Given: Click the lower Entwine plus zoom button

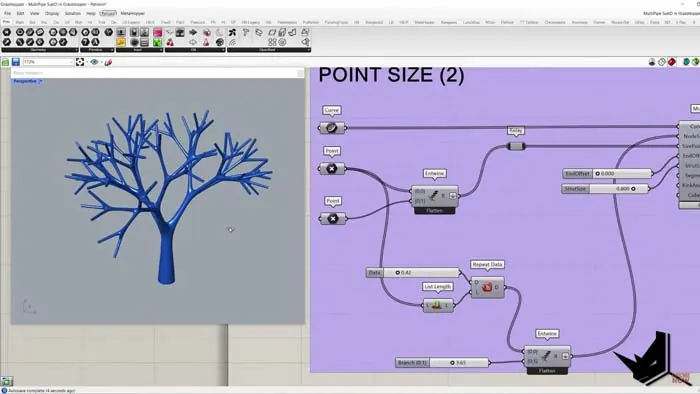Looking at the screenshot, I should 566,356.
